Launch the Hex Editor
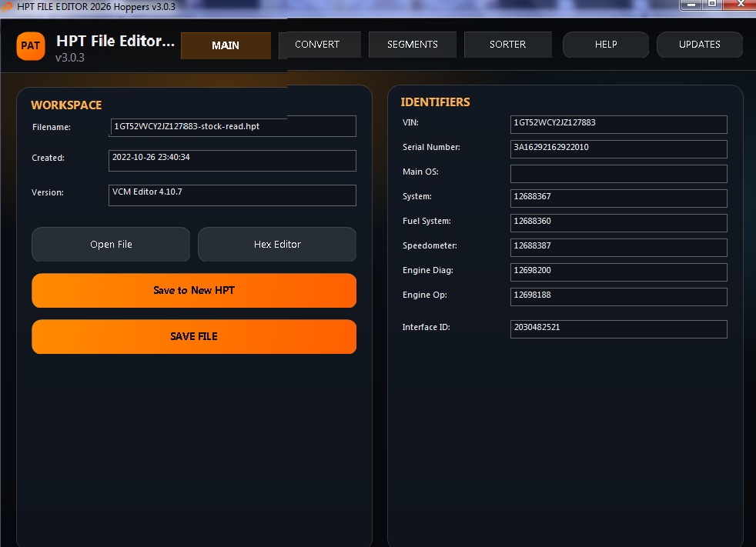 [x=277, y=245]
